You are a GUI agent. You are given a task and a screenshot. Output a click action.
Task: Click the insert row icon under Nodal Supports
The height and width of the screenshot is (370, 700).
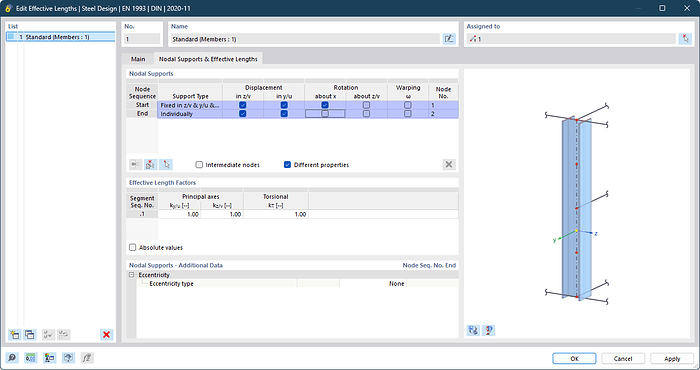pyautogui.click(x=135, y=165)
